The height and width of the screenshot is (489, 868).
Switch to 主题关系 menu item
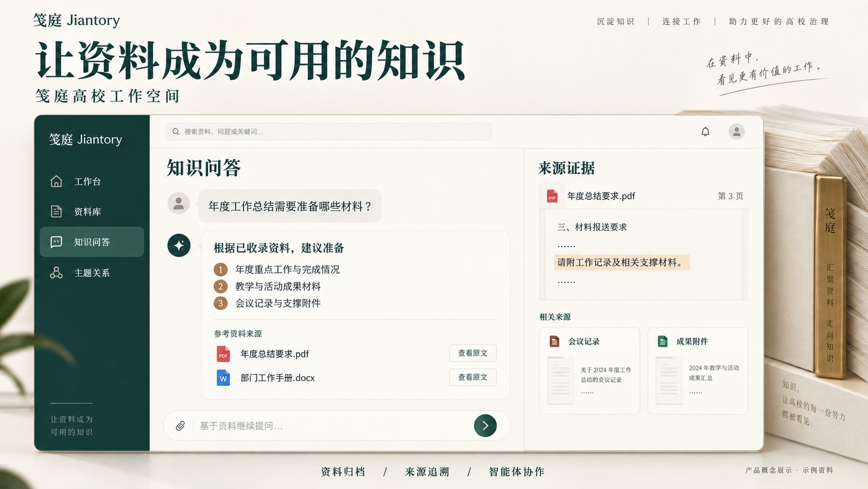pos(92,273)
